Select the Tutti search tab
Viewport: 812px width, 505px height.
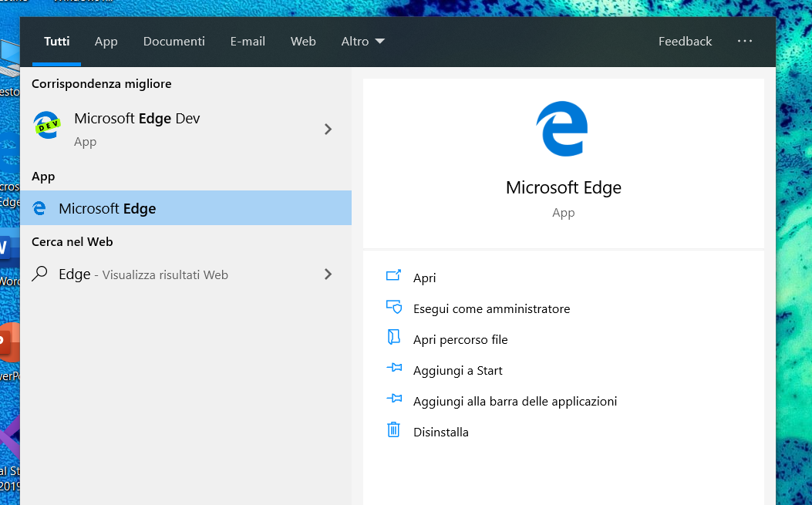click(x=56, y=42)
